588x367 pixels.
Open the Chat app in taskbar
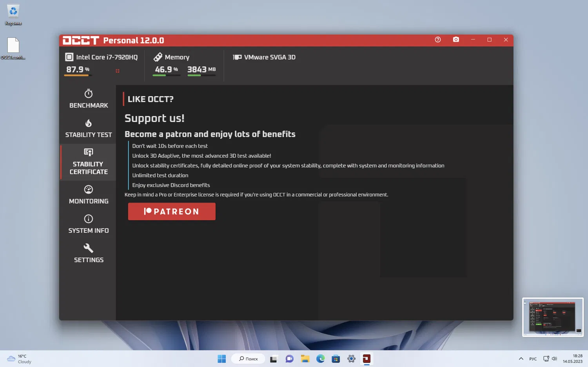(x=289, y=359)
